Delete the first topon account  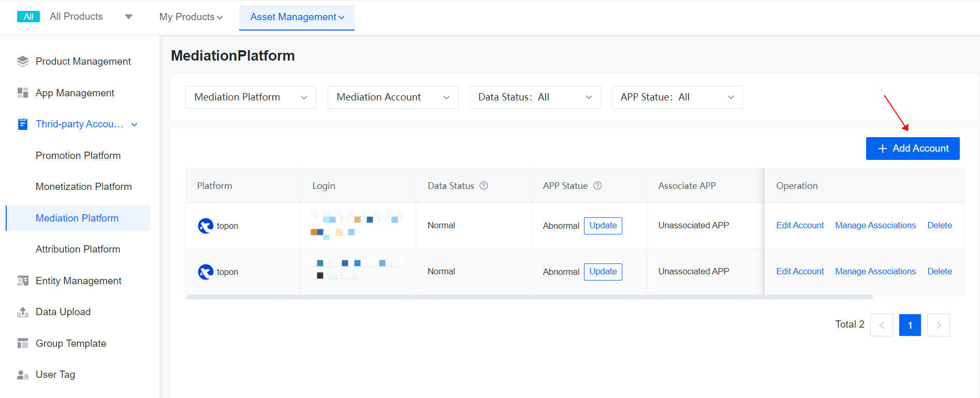pyautogui.click(x=939, y=226)
